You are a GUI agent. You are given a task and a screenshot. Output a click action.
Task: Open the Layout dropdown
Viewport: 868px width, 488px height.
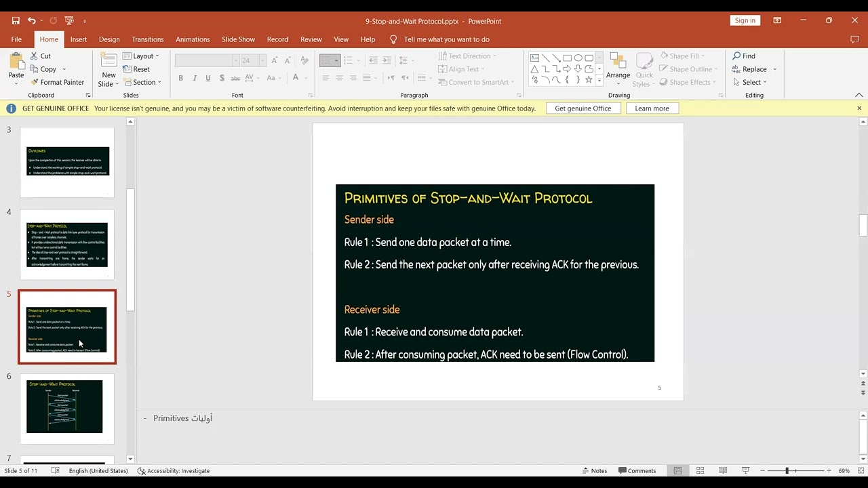(141, 56)
